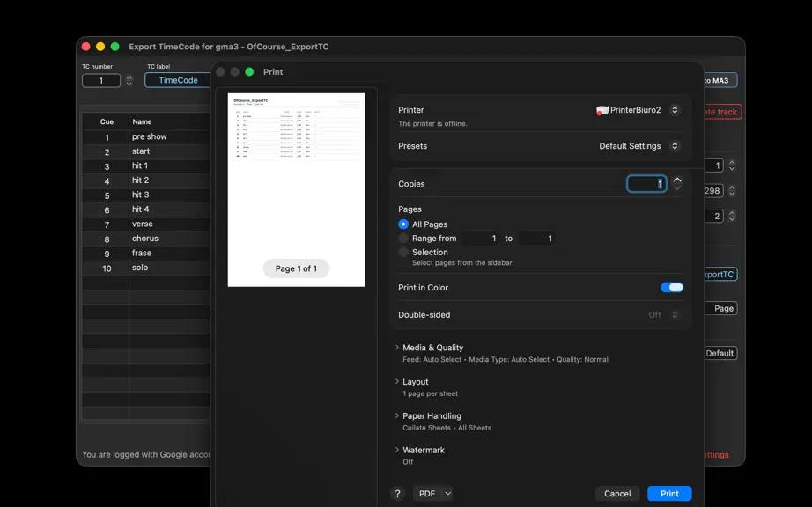Select the hit 4 cue name
Image resolution: width=812 pixels, height=507 pixels.
click(140, 209)
